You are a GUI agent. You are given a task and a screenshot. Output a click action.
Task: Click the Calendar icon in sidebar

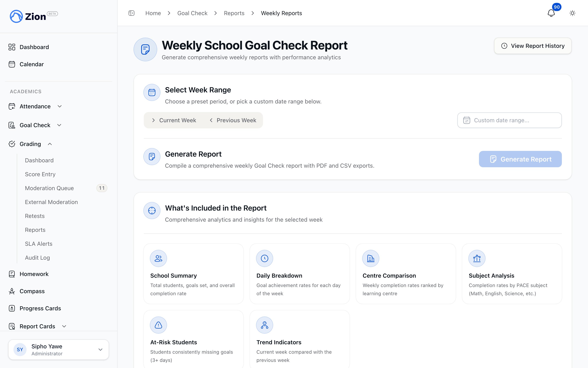12,64
